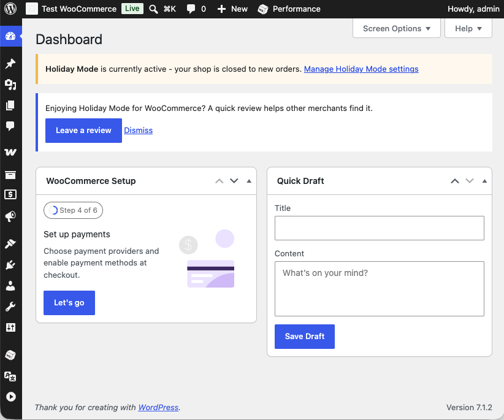
Task: Open Plugins plug icon
Action: click(10, 265)
